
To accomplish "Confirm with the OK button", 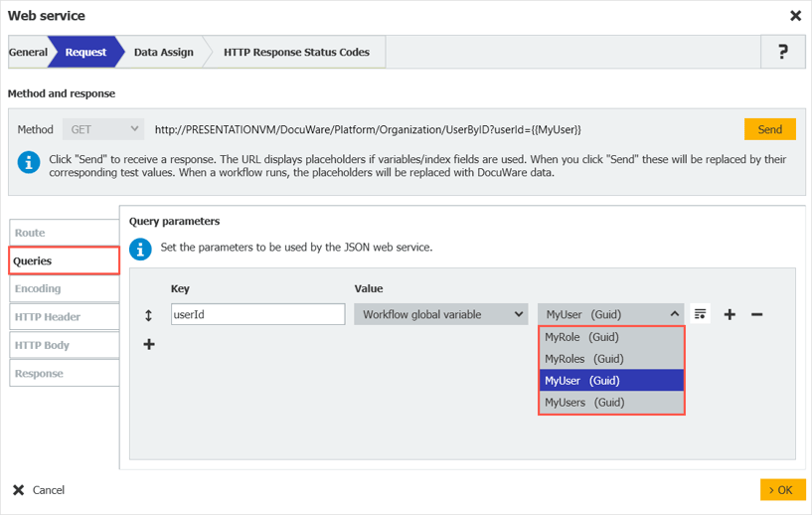I will click(x=782, y=490).
